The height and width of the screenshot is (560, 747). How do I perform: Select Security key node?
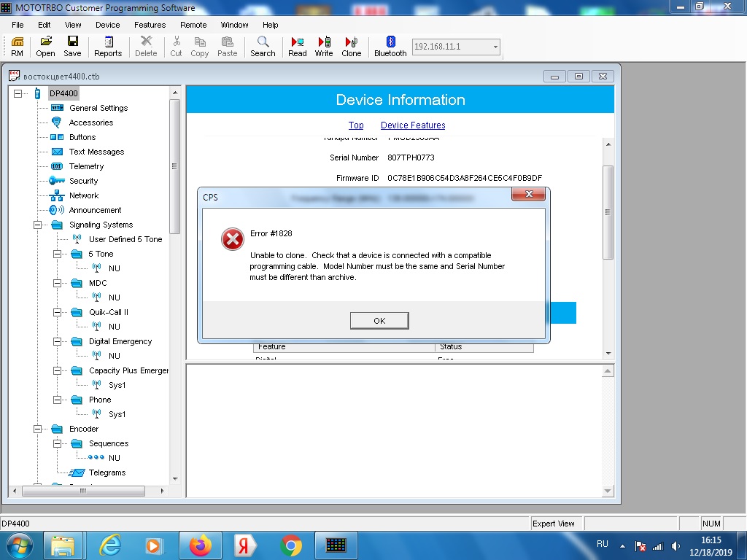click(83, 181)
